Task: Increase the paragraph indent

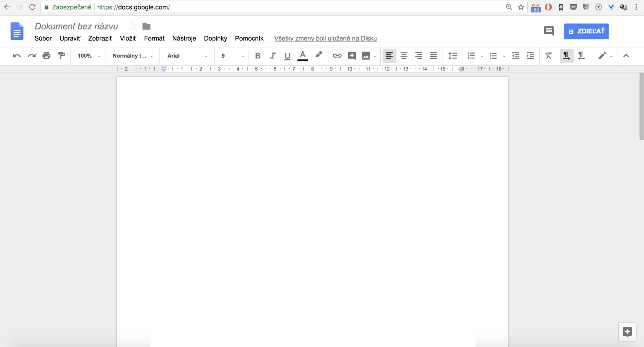Action: pos(530,56)
